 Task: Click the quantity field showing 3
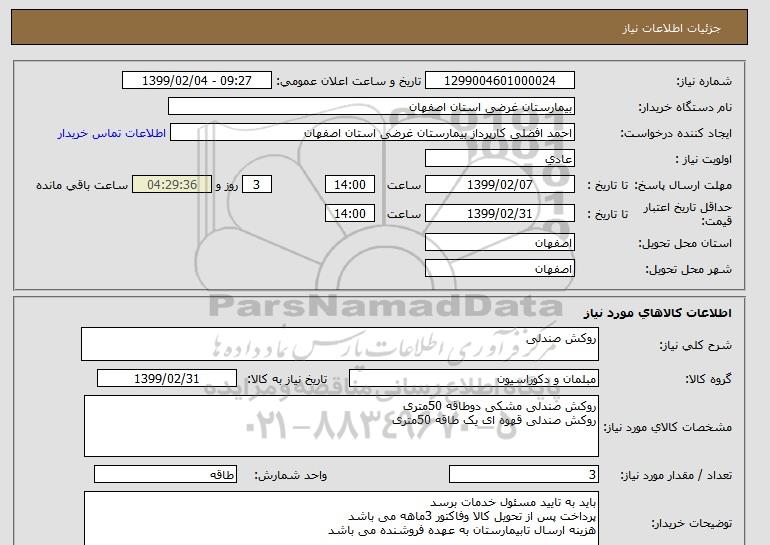tap(524, 475)
